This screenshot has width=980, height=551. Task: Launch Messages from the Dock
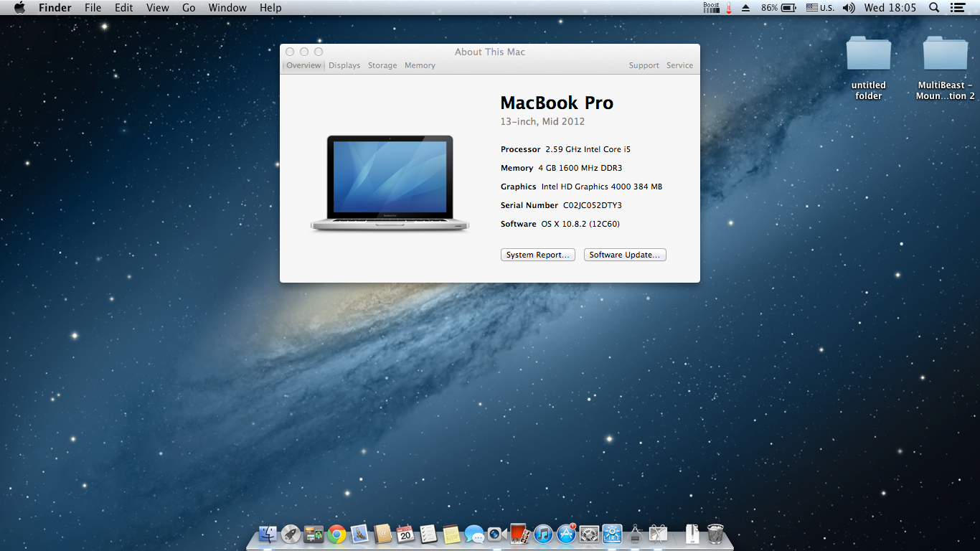click(474, 534)
